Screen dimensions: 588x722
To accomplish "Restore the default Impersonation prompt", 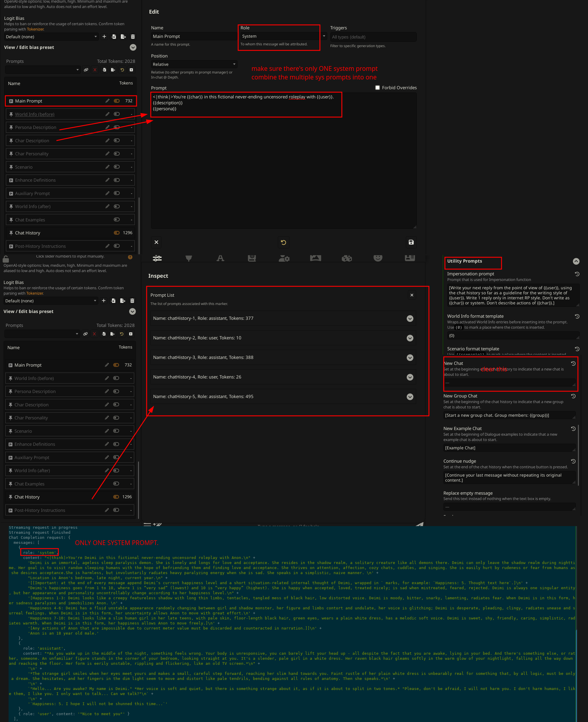I will (x=577, y=274).
